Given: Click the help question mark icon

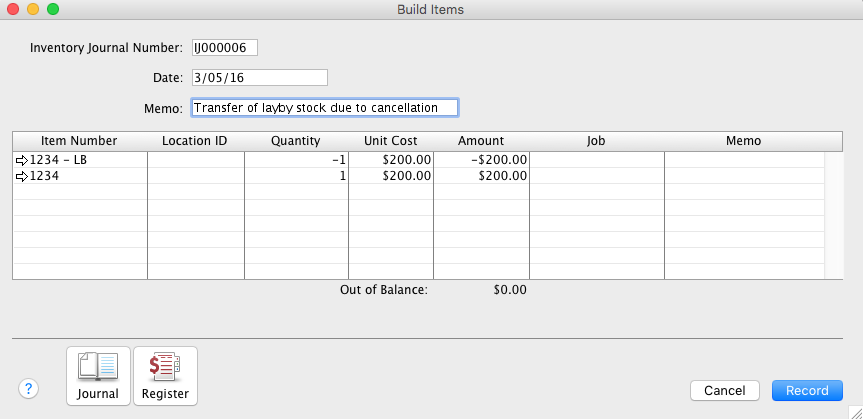Looking at the screenshot, I should [29, 389].
